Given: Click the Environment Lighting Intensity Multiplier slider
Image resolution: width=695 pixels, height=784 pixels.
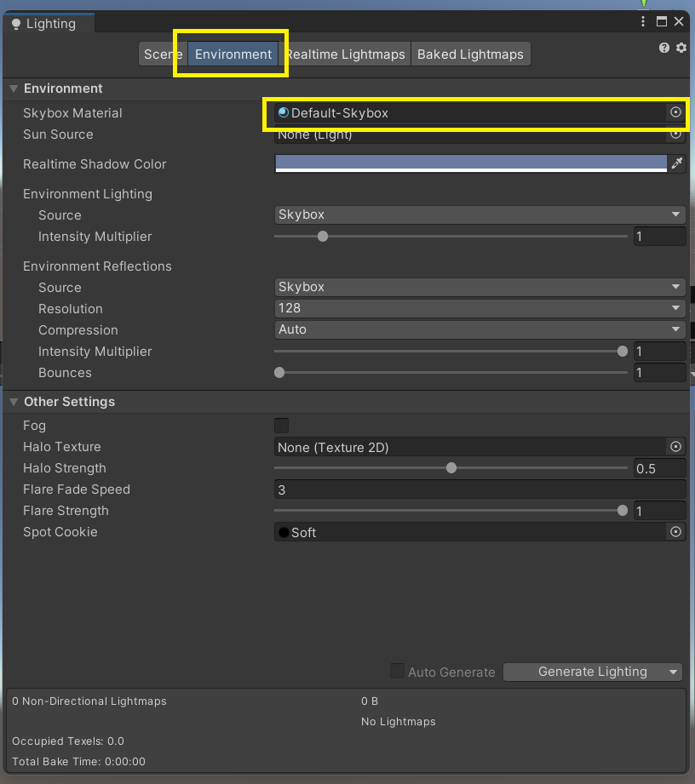Looking at the screenshot, I should pos(451,236).
